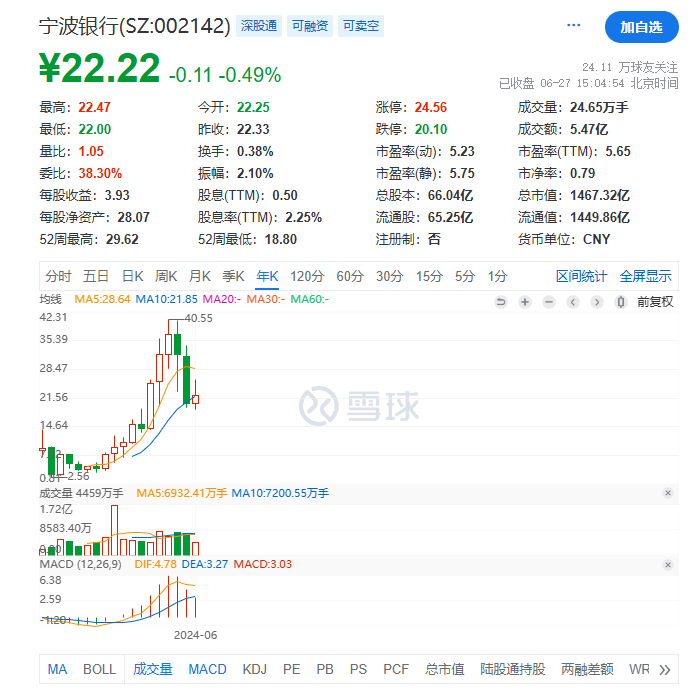Open the 区间统计 range statistics link
The image size is (697, 699).
[581, 276]
